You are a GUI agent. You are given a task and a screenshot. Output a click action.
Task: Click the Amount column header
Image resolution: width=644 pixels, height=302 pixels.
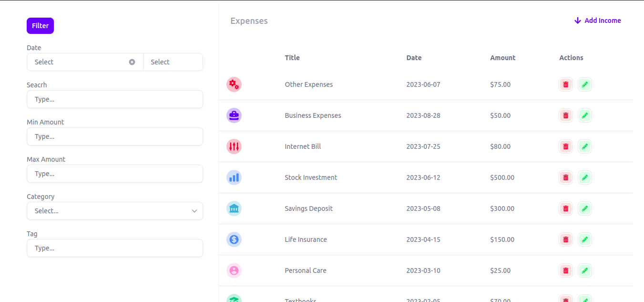tap(502, 58)
